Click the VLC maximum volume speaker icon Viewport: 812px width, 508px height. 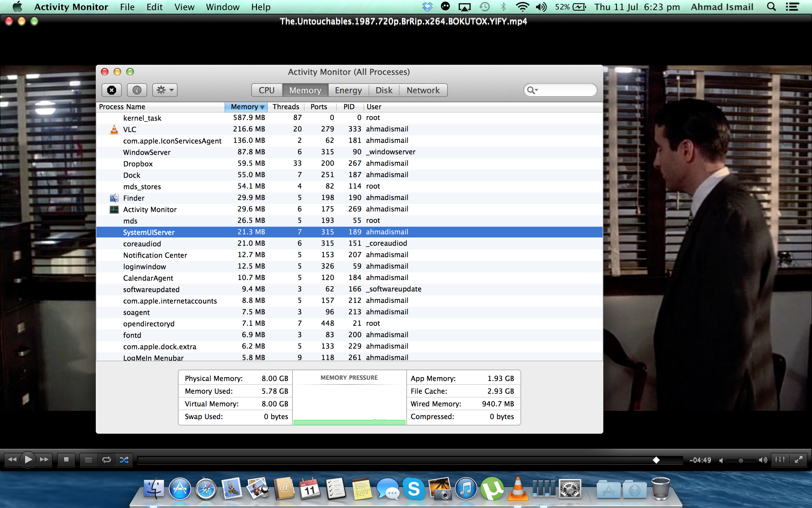click(763, 460)
